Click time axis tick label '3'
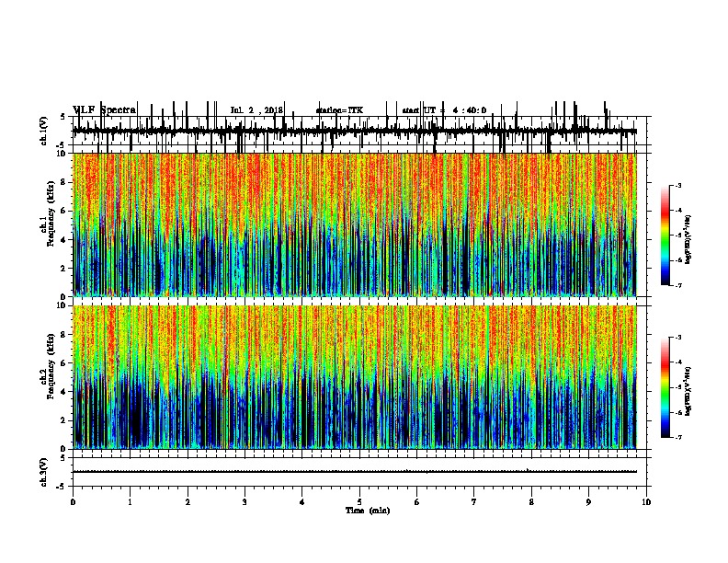This screenshot has width=728, height=563. [x=245, y=502]
